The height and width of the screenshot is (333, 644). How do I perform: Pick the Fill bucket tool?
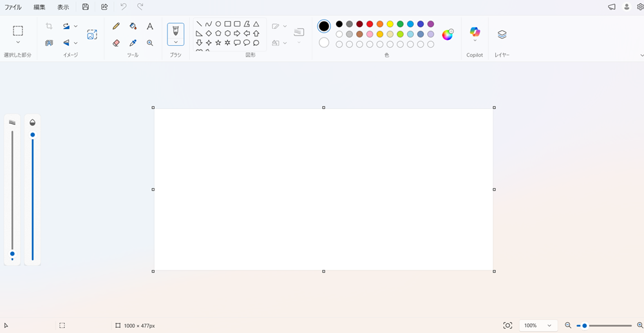(x=133, y=26)
